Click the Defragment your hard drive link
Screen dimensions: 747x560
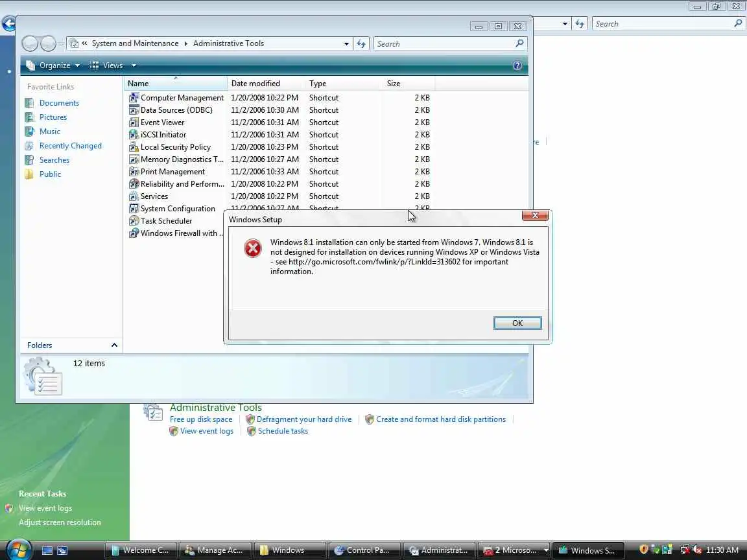pyautogui.click(x=304, y=419)
